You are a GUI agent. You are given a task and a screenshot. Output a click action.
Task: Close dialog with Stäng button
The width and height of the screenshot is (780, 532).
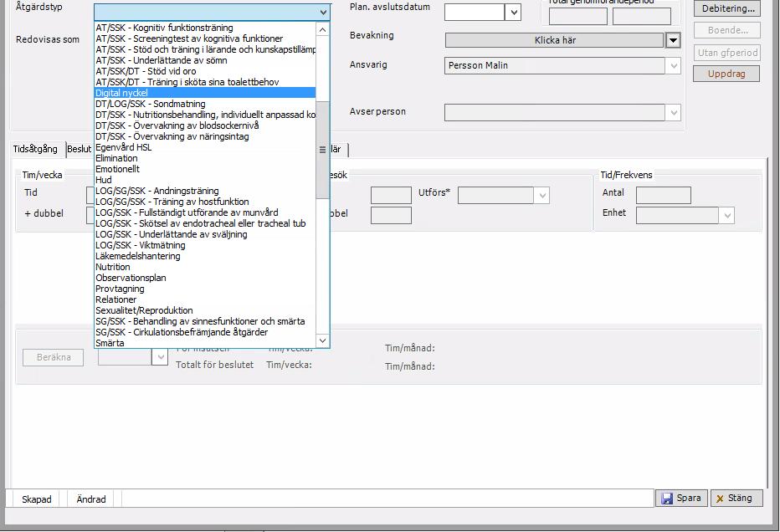tap(736, 498)
